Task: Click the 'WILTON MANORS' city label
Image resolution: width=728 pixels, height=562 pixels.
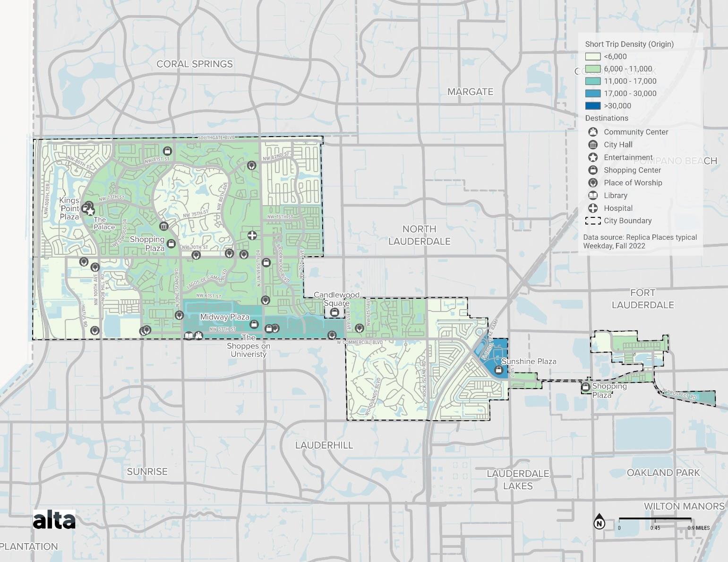Action: (684, 506)
